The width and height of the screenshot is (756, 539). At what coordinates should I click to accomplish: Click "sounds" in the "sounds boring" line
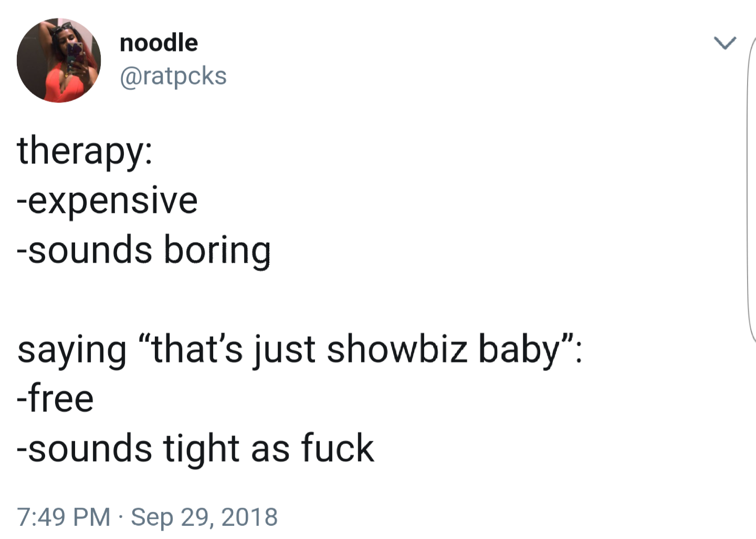(90, 250)
